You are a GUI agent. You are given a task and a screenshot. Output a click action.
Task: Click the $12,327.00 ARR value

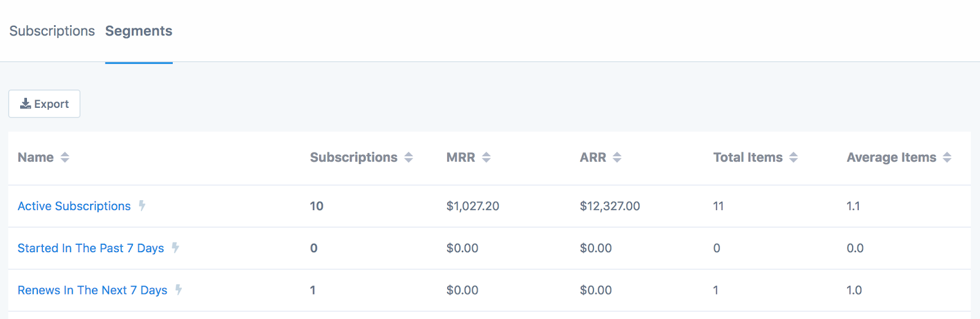tap(610, 206)
